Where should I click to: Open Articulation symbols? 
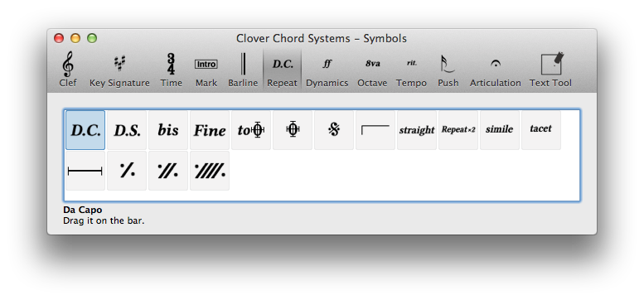tap(496, 70)
